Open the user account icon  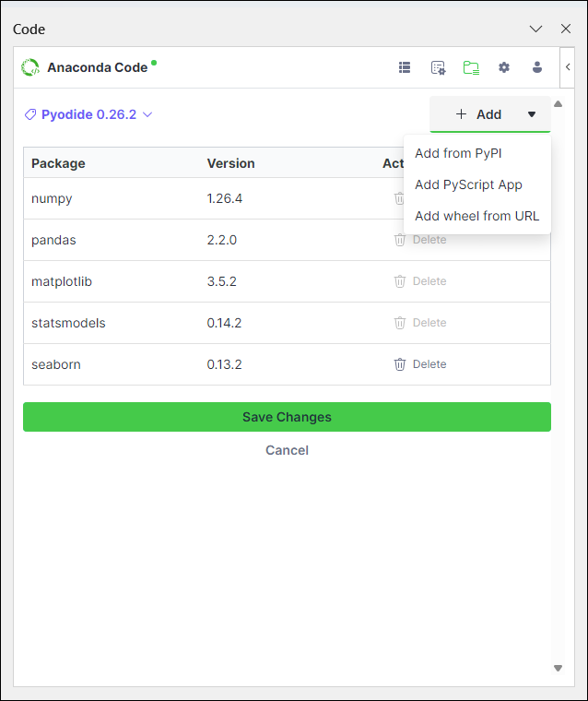pyautogui.click(x=537, y=67)
